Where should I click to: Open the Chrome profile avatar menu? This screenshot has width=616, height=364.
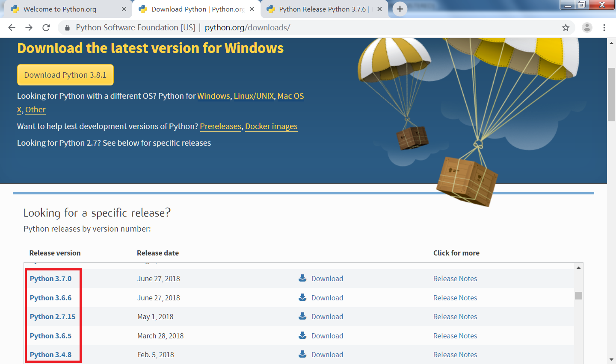click(587, 28)
